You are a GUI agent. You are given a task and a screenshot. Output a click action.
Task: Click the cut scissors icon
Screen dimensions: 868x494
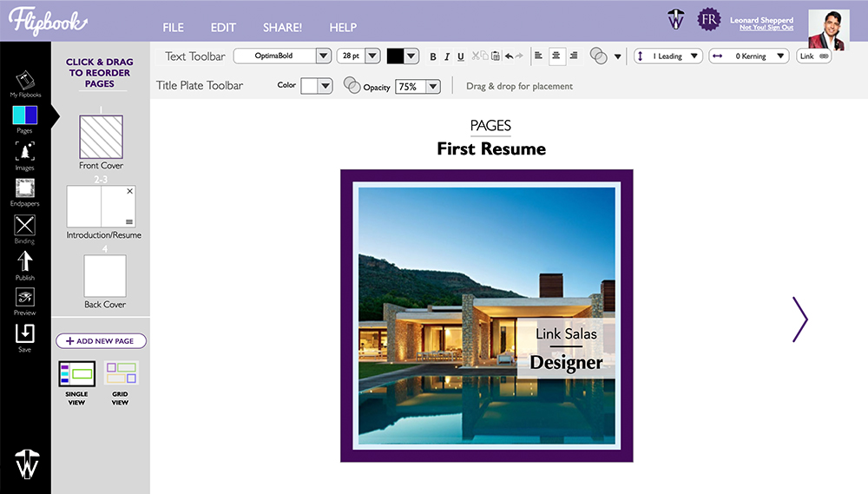click(x=475, y=56)
